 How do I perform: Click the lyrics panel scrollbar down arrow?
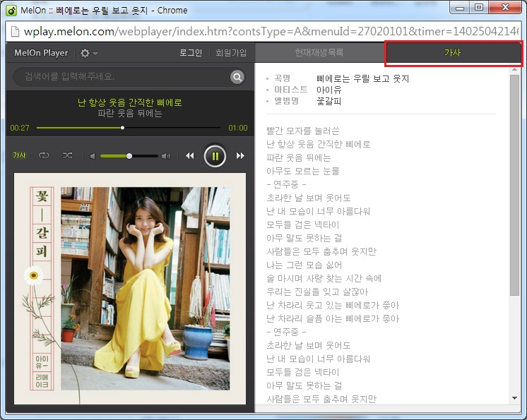pyautogui.click(x=514, y=398)
